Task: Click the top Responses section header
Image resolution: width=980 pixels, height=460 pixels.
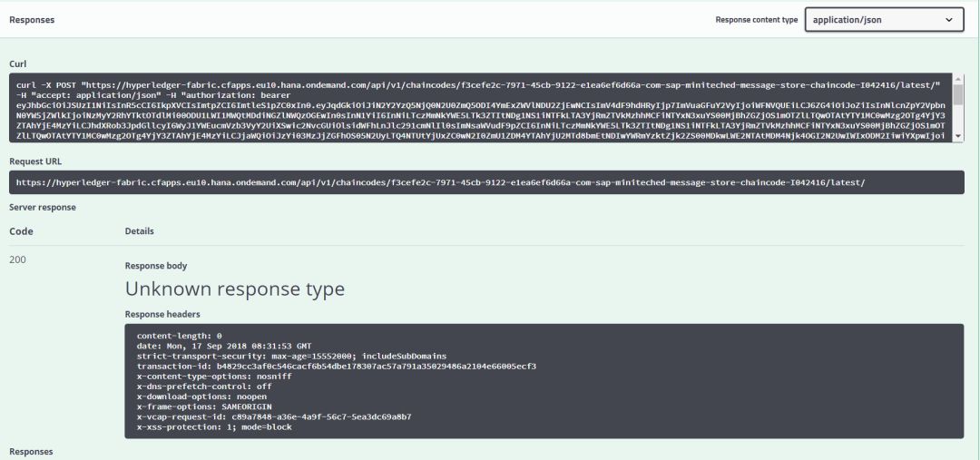Action: (32, 19)
